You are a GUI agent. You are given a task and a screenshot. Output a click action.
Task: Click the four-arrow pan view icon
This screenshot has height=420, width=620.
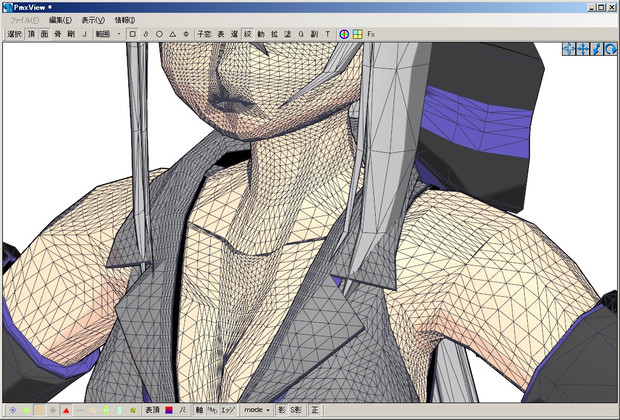point(582,49)
